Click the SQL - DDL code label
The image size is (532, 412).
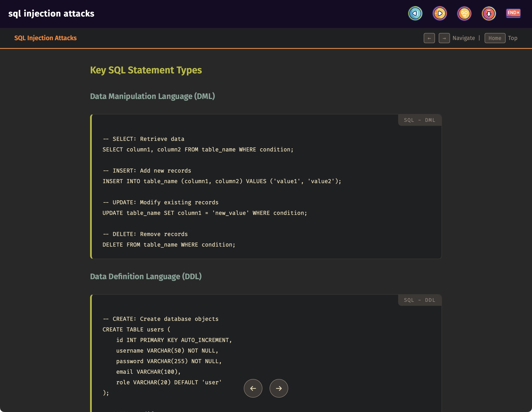coord(420,300)
